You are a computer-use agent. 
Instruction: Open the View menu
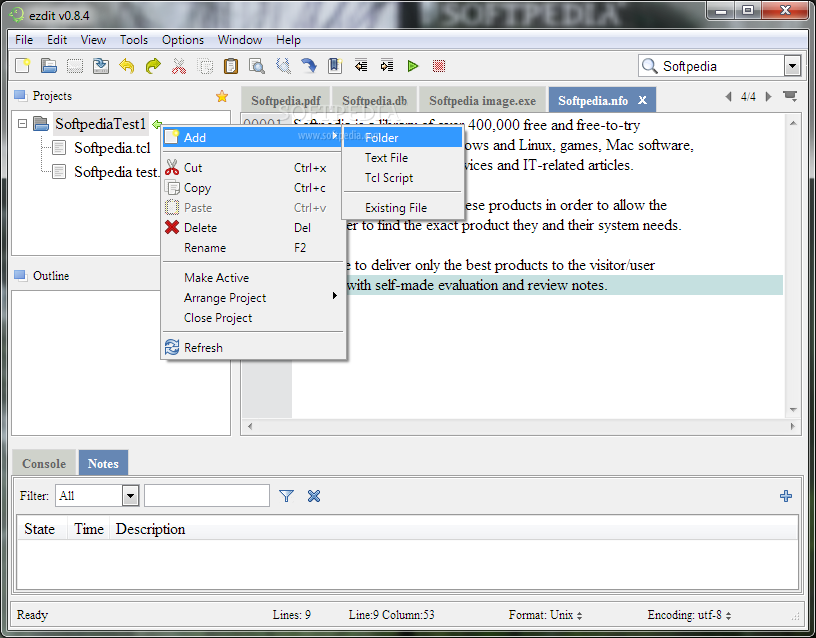point(93,40)
